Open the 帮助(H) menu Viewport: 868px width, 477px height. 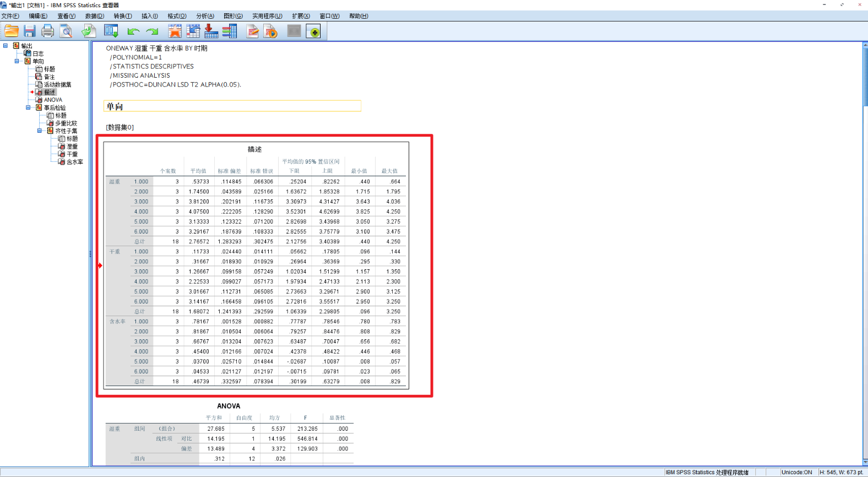(x=359, y=16)
